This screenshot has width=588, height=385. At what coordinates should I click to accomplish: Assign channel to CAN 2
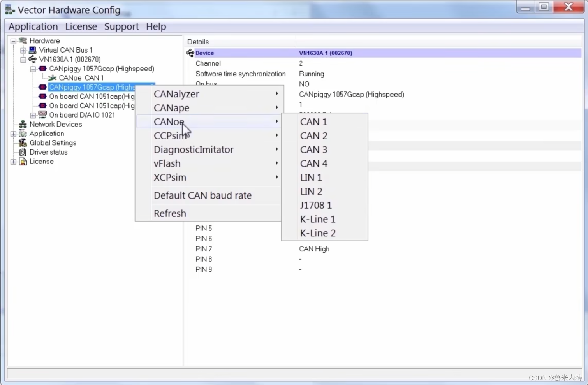coord(324,136)
